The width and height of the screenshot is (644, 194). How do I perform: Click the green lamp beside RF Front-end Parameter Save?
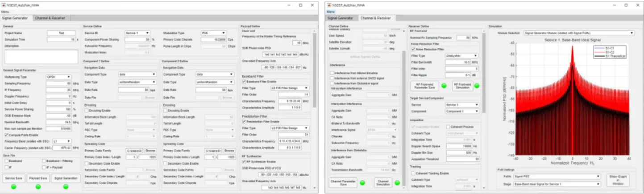pyautogui.click(x=444, y=86)
